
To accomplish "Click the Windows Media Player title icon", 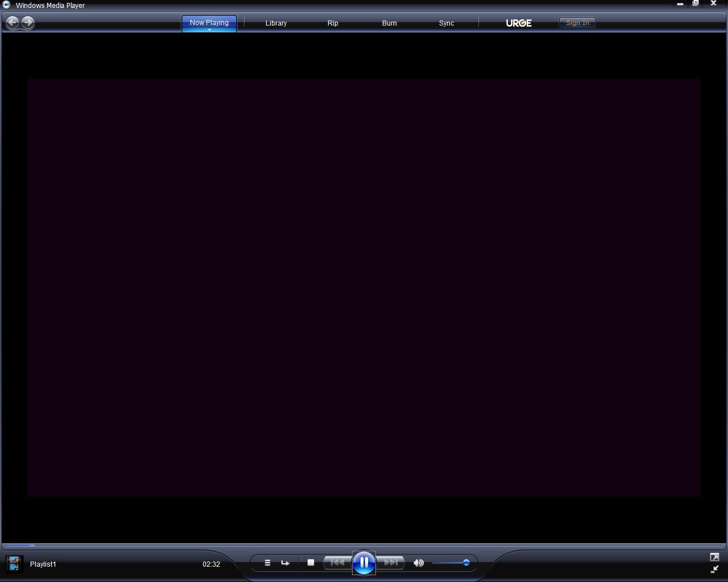I will click(6, 5).
